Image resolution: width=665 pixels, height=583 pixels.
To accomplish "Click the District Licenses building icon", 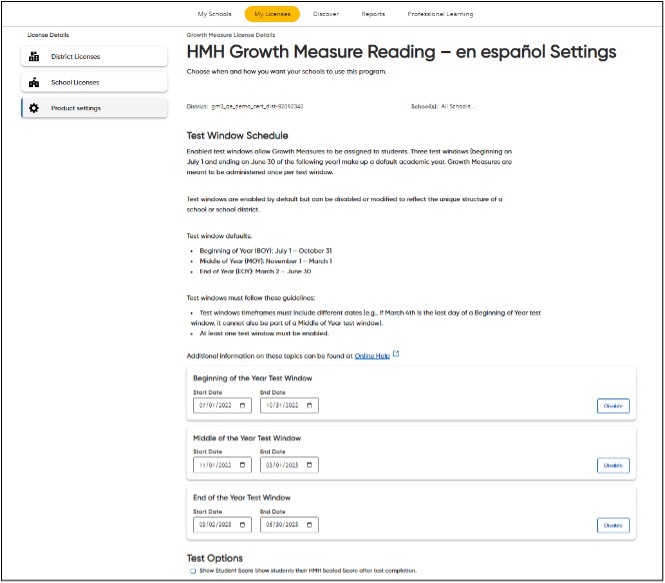I will coord(34,56).
